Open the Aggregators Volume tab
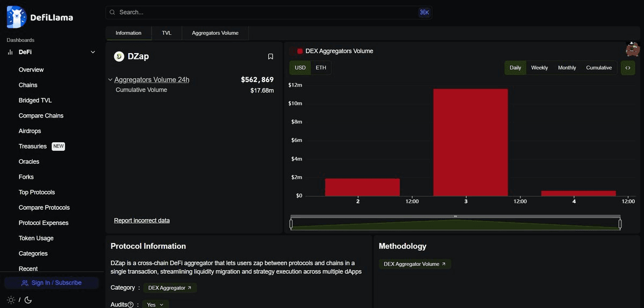 point(215,33)
